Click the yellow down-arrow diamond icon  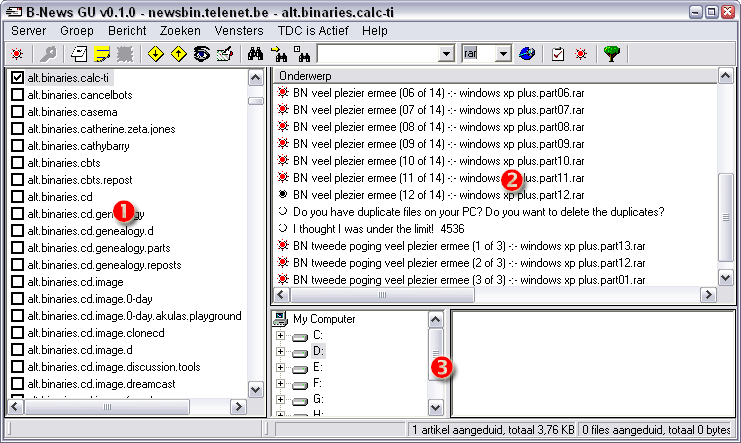pos(155,53)
